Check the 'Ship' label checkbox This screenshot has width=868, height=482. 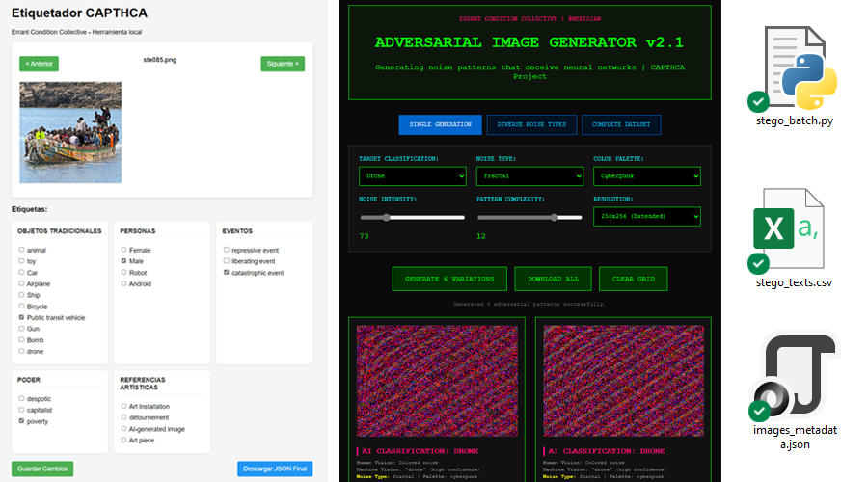pos(21,295)
